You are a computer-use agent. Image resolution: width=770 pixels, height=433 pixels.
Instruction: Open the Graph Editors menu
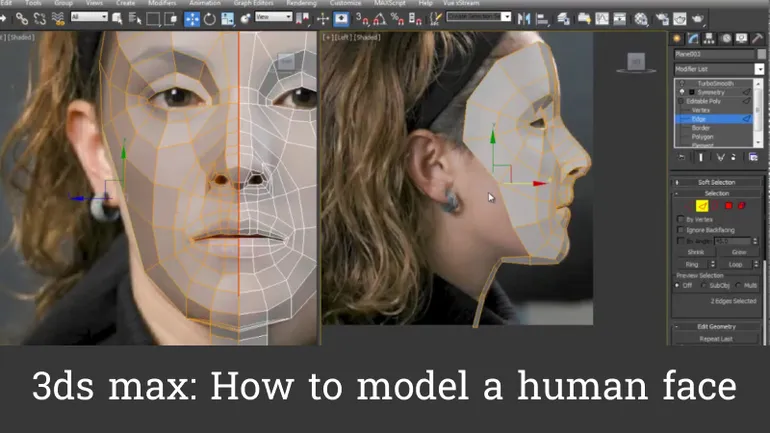[x=253, y=3]
